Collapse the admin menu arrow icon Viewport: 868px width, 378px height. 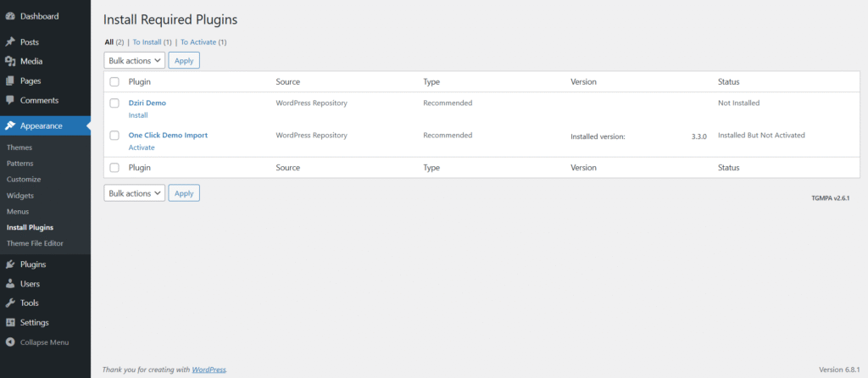pos(10,342)
